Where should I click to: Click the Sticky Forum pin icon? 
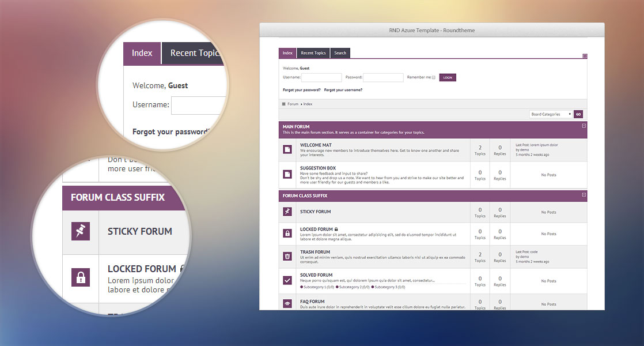pyautogui.click(x=287, y=212)
